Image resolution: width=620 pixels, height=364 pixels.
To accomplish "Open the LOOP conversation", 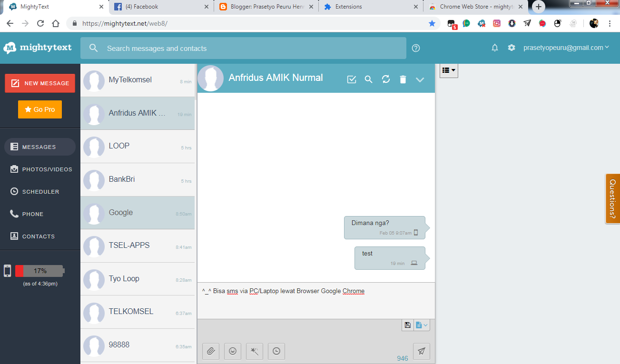I will point(138,147).
